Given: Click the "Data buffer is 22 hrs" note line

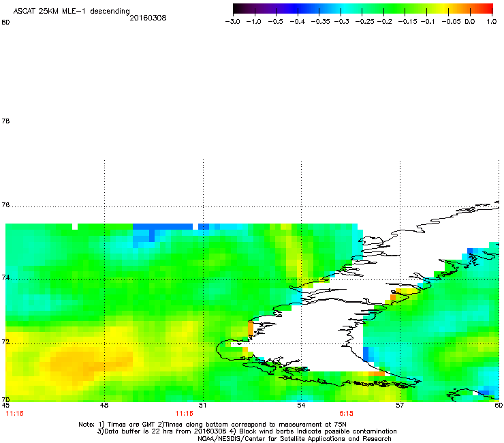Looking at the screenshot, I should (247, 431).
